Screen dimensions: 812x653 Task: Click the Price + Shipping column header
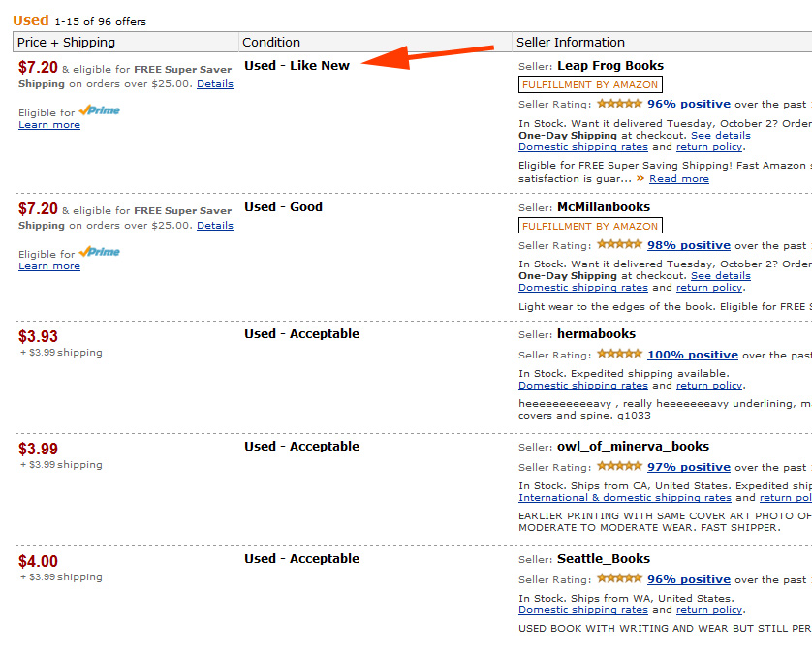[x=126, y=42]
